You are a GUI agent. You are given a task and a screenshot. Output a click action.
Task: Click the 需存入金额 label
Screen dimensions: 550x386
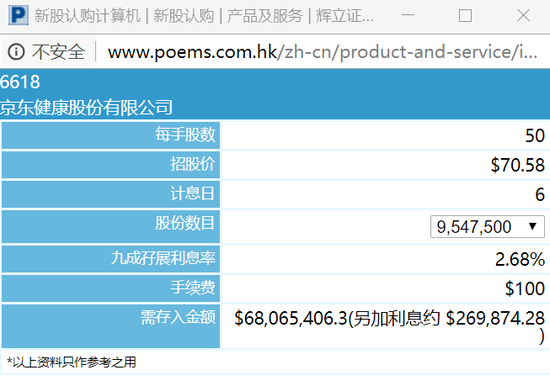pos(178,317)
